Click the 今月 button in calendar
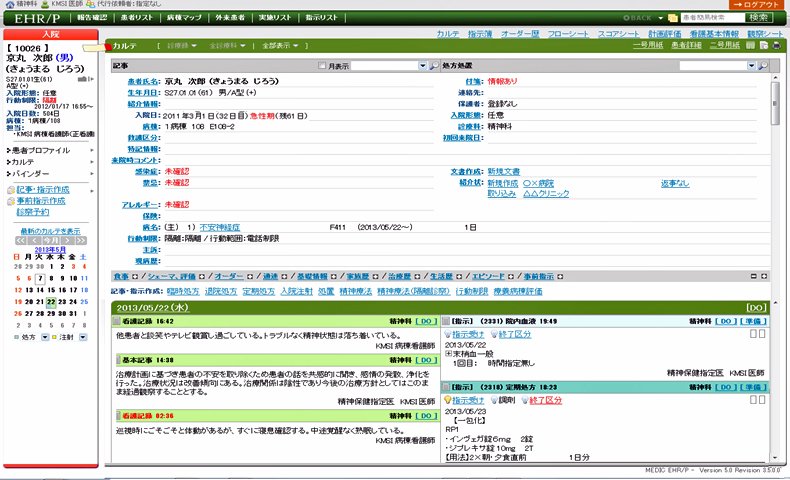This screenshot has height=480, width=790. (51, 241)
